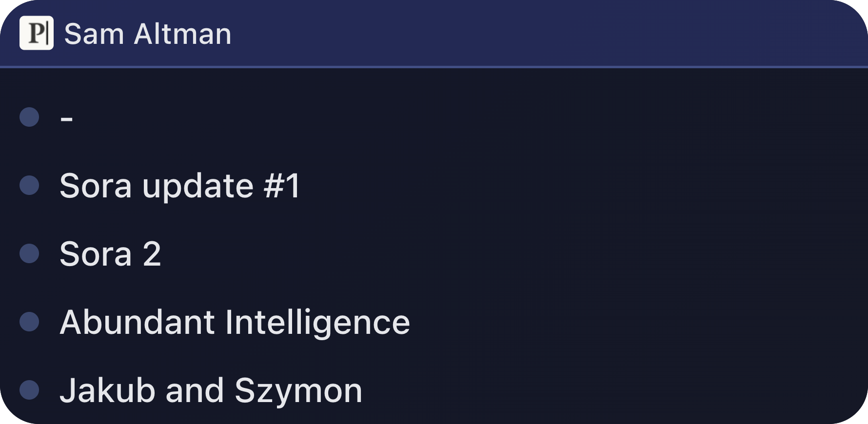Click the P| feed logo icon

37,33
